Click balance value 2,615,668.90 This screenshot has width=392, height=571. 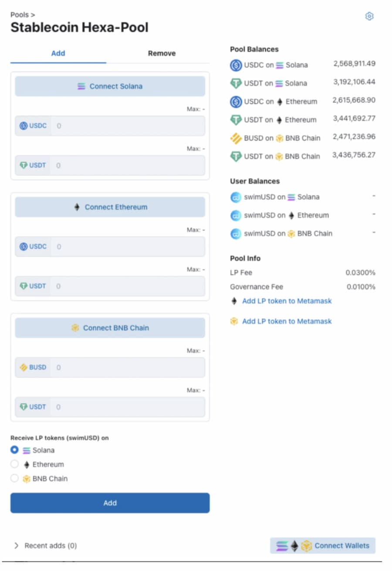pos(354,100)
